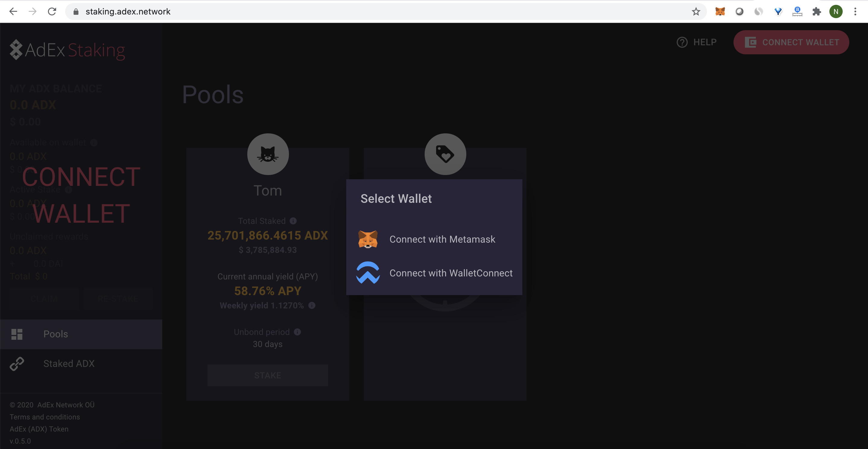
Task: Click the AdEx Staking logo
Action: click(67, 50)
